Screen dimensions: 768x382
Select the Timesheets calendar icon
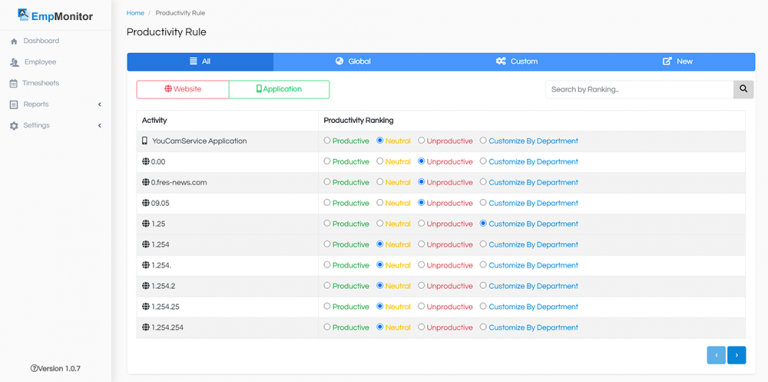[14, 83]
